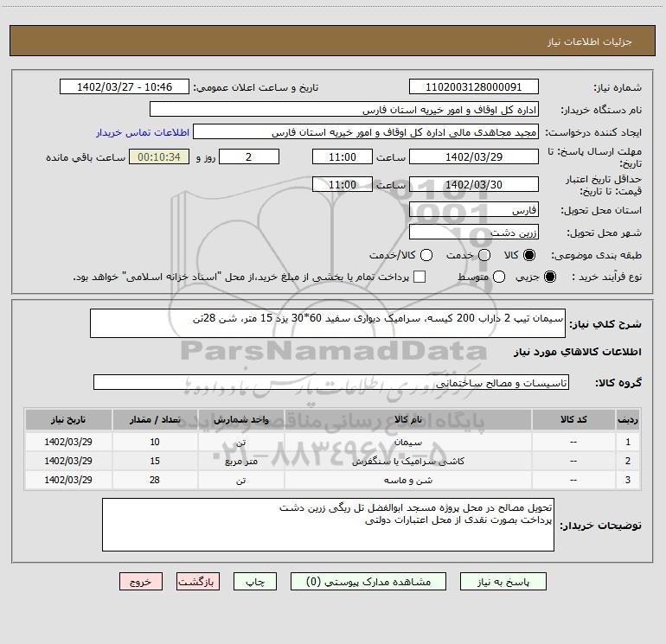Click row number 3 in ردیف column
Image resolution: width=666 pixels, height=644 pixels.
628,480
